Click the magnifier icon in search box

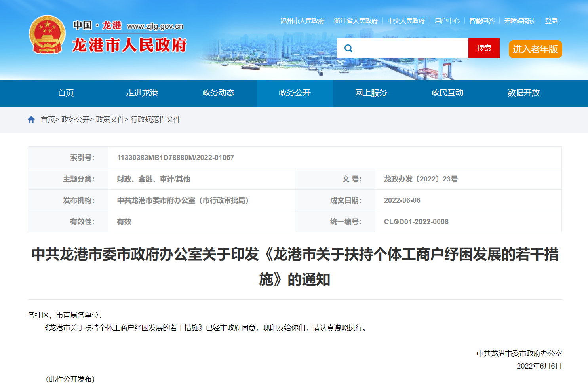click(x=348, y=48)
